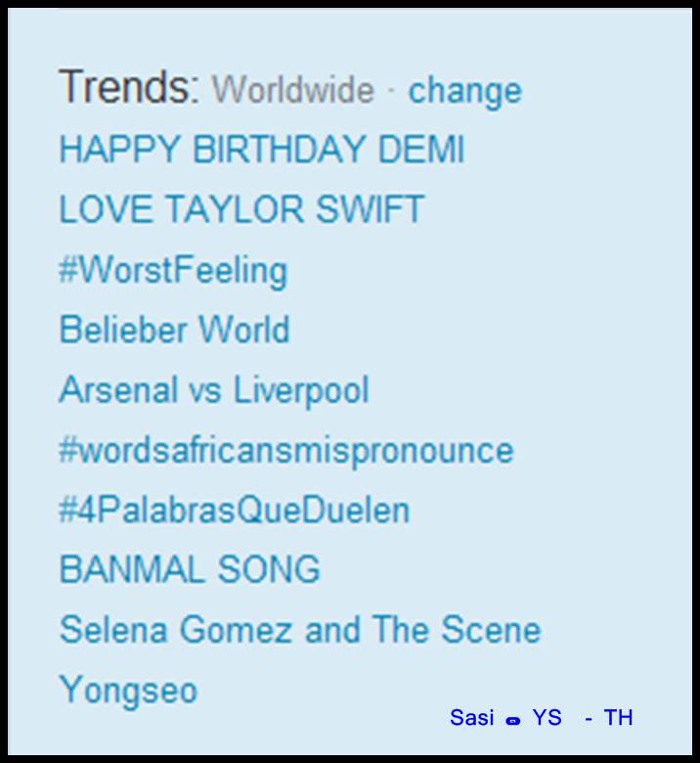Viewport: 700px width, 763px height.
Task: Open the #WorstFeeling hashtag trend
Action: (173, 270)
